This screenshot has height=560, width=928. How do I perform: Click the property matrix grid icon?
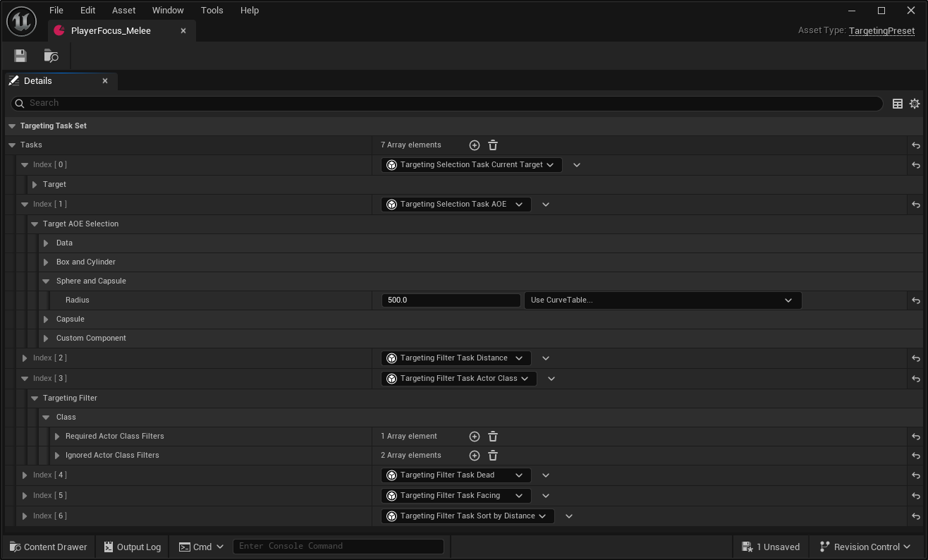(898, 104)
